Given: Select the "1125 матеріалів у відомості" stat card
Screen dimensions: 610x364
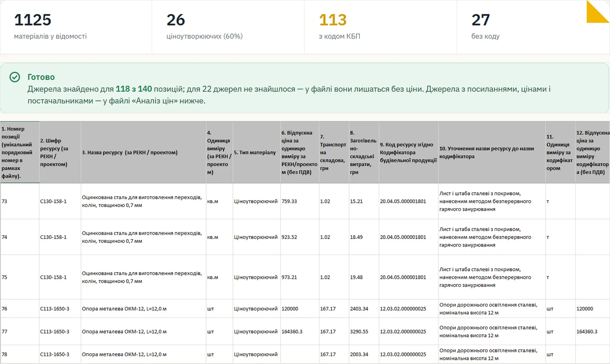Looking at the screenshot, I should pyautogui.click(x=76, y=27).
